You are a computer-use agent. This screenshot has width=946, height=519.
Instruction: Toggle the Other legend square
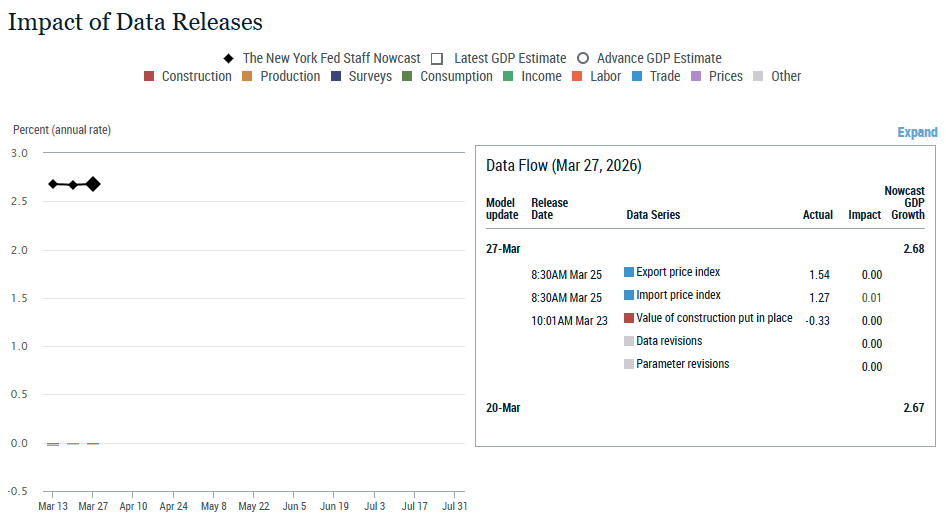(x=758, y=77)
